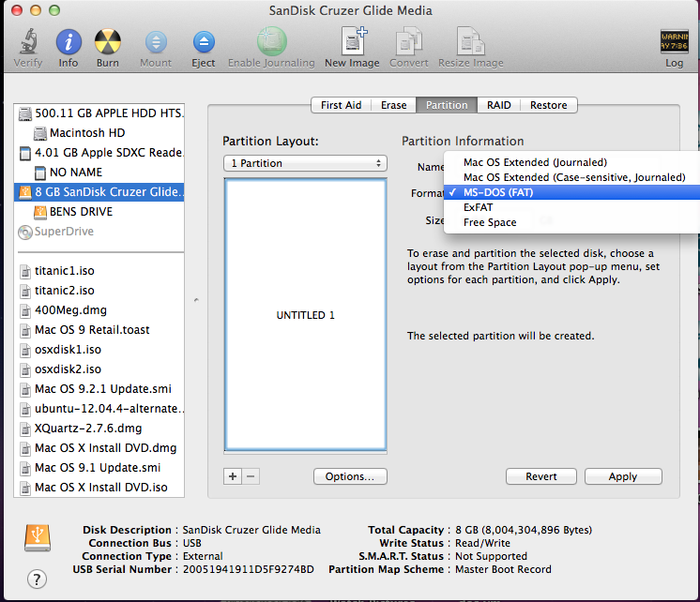
Task: Choose Mac OS Extended (Case-sensitive, Journaled)
Action: coord(571,177)
